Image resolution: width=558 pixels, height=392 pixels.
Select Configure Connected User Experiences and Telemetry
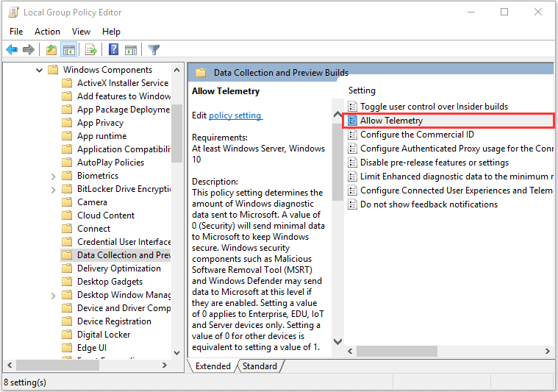coord(457,190)
